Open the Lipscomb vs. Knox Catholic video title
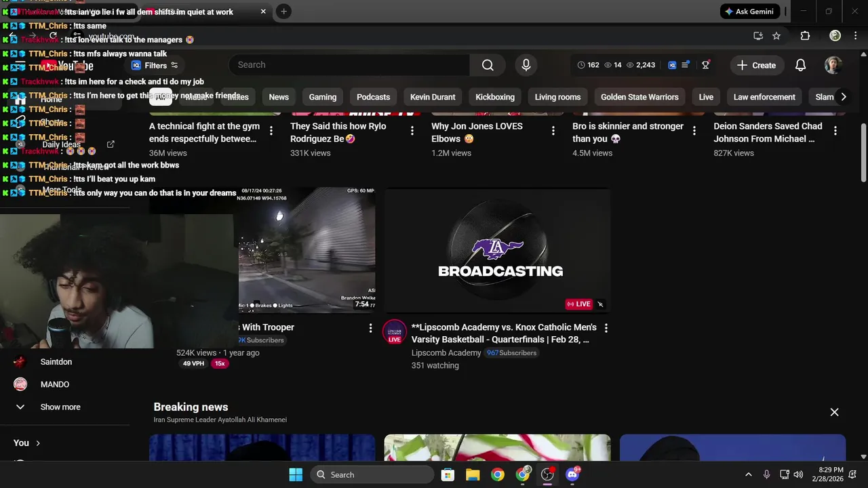 point(504,333)
